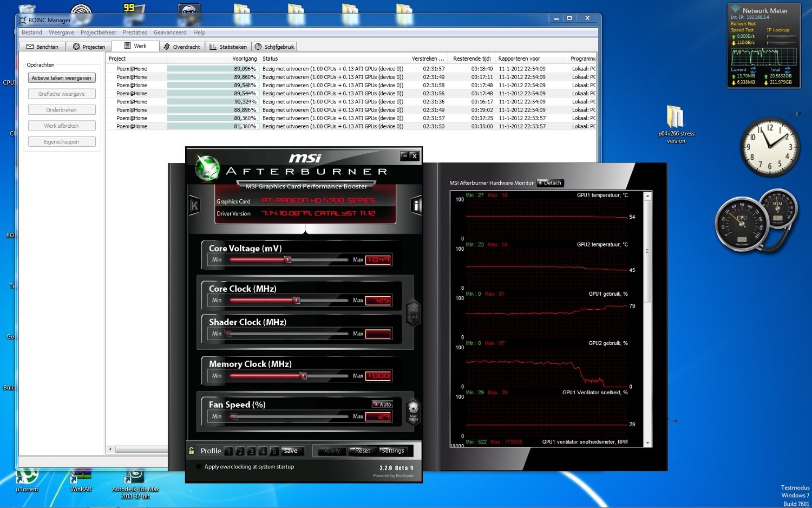Switch to the Statistieken tab
The width and height of the screenshot is (812, 508).
[228, 47]
